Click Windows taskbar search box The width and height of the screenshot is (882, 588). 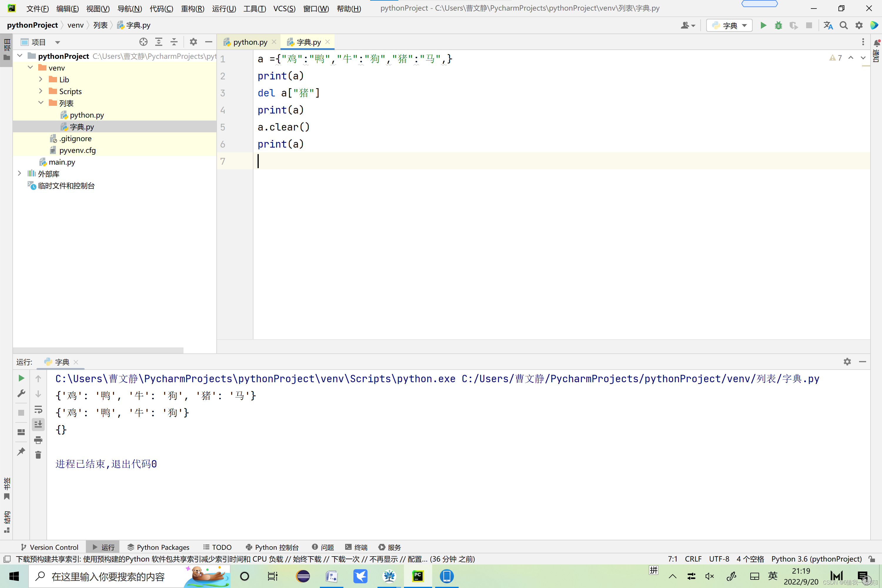coord(129,576)
